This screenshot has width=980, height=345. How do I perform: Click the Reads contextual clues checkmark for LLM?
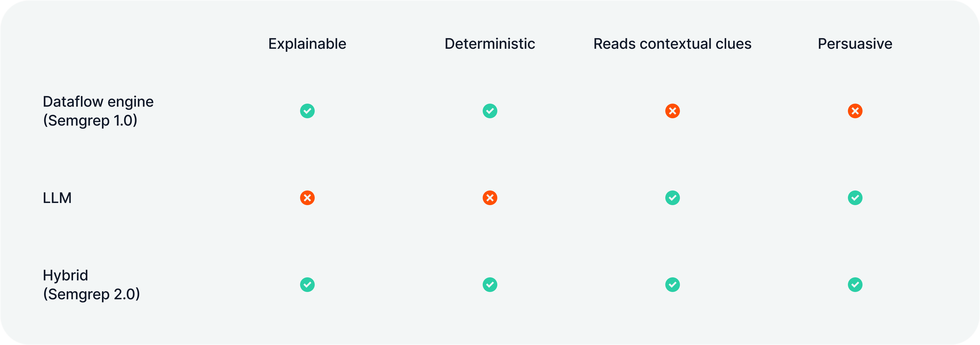tap(672, 197)
